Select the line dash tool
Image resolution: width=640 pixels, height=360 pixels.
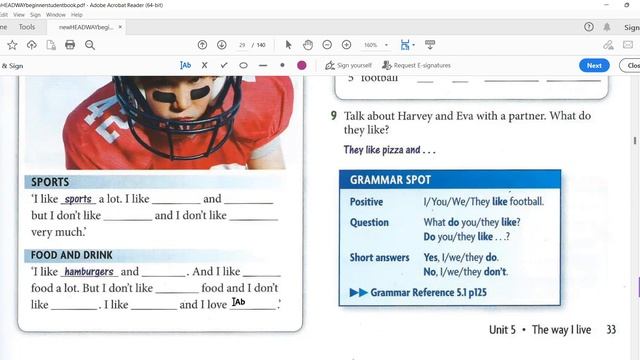(x=263, y=65)
